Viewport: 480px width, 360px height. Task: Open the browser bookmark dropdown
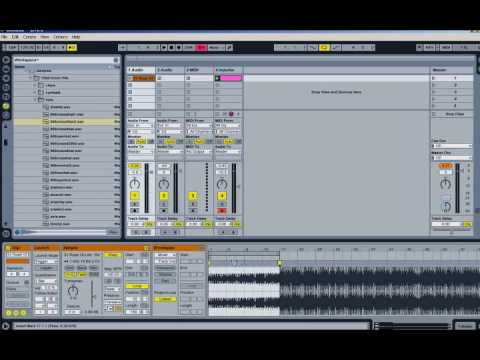coord(116,60)
